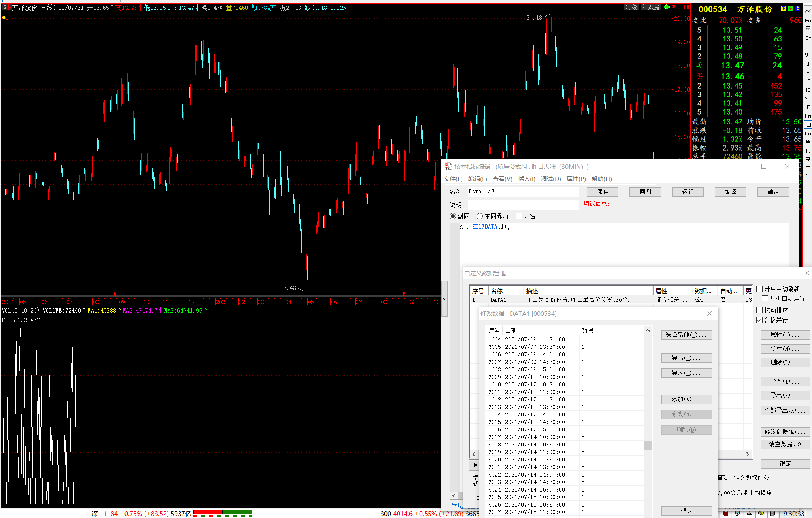
Task: Click the 补数据 button in the chart header
Action: tap(651, 7)
